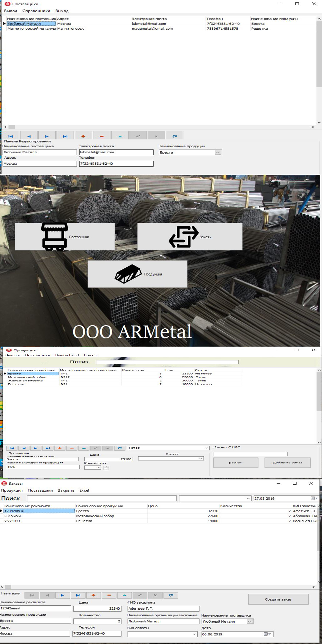Open dropdown beside Поиск field in Заказы
The width and height of the screenshot is (322, 644).
(x=248, y=498)
